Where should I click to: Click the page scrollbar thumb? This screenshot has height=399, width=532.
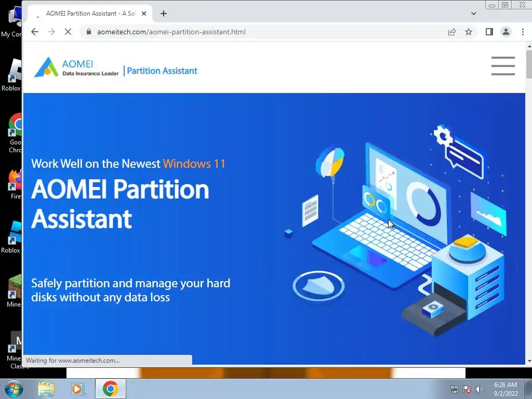529,64
